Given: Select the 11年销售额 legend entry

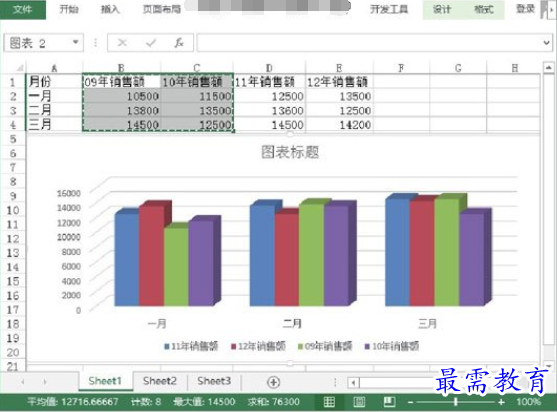Looking at the screenshot, I should click(191, 346).
